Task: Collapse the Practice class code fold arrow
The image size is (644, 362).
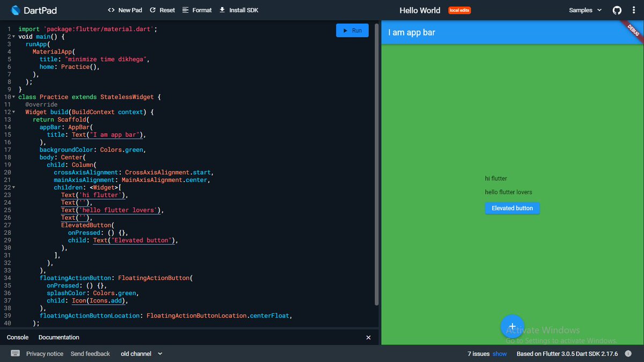Action: pos(13,97)
